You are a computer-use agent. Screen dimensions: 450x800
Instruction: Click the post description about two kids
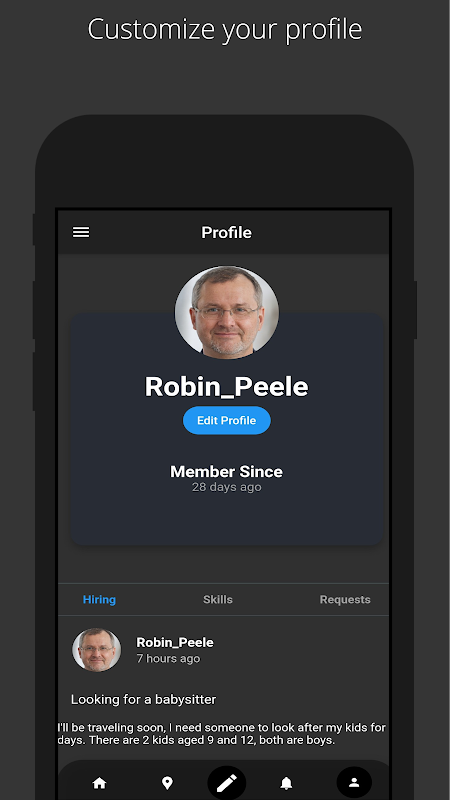pos(222,734)
